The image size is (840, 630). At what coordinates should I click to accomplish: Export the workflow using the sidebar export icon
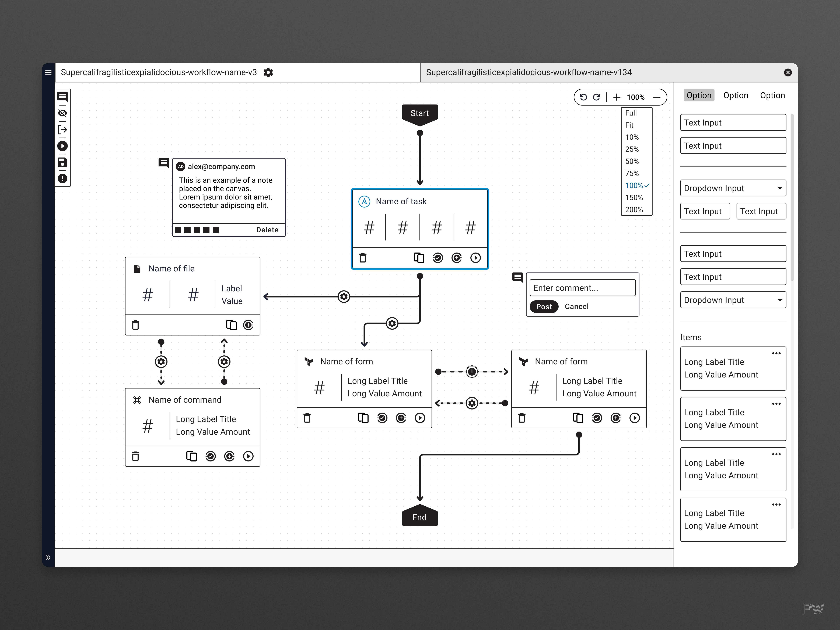point(63,129)
